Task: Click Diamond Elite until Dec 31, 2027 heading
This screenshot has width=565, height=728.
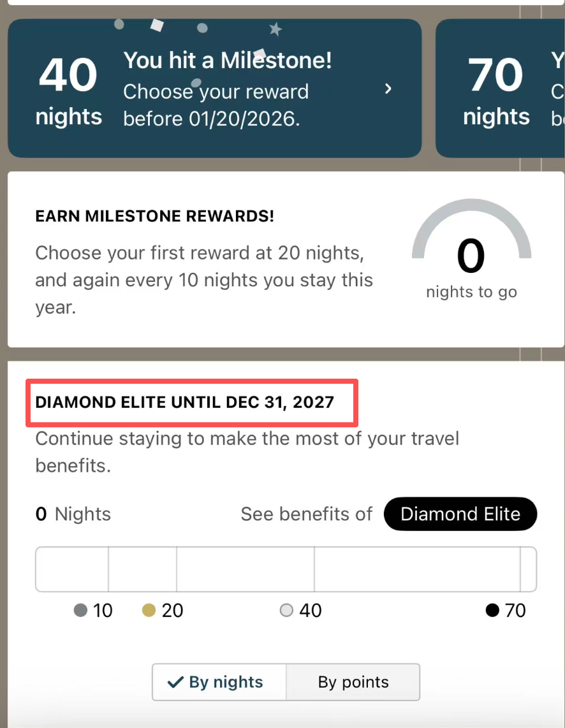Action: tap(185, 402)
